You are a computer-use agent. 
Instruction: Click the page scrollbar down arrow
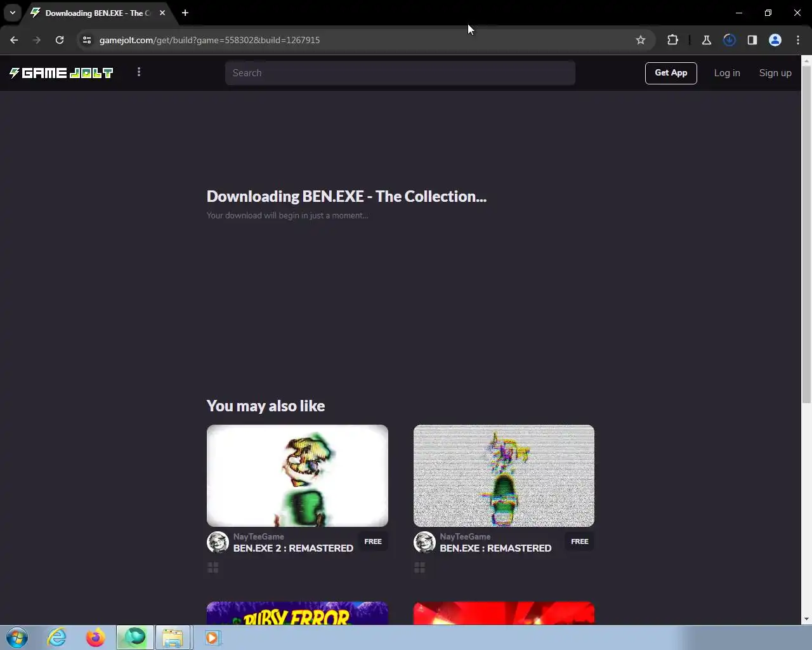806,619
